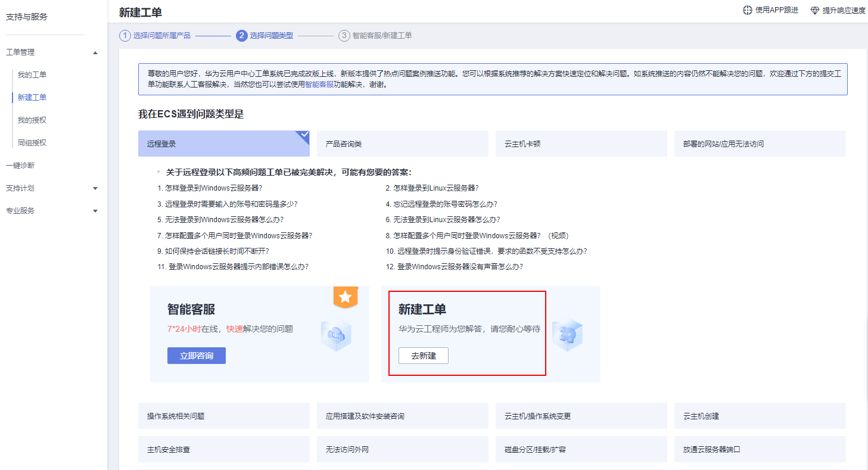Click step 2 circle 选择问题类型
Image resolution: width=868 pixels, height=470 pixels.
click(241, 36)
